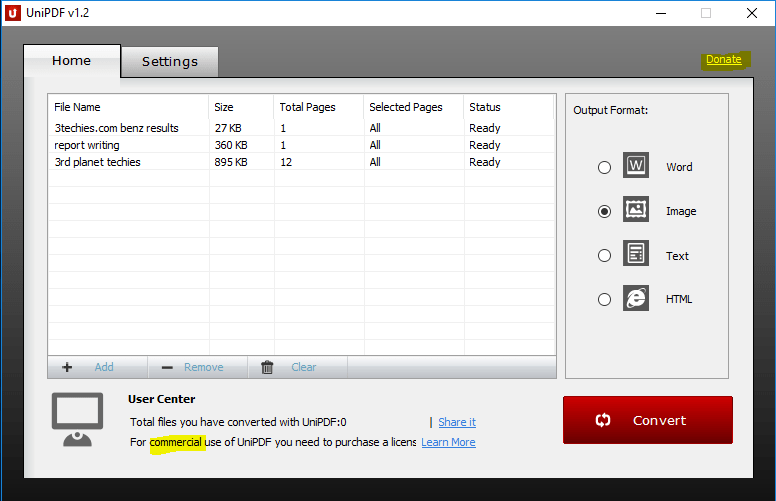Click the Share it link

457,422
